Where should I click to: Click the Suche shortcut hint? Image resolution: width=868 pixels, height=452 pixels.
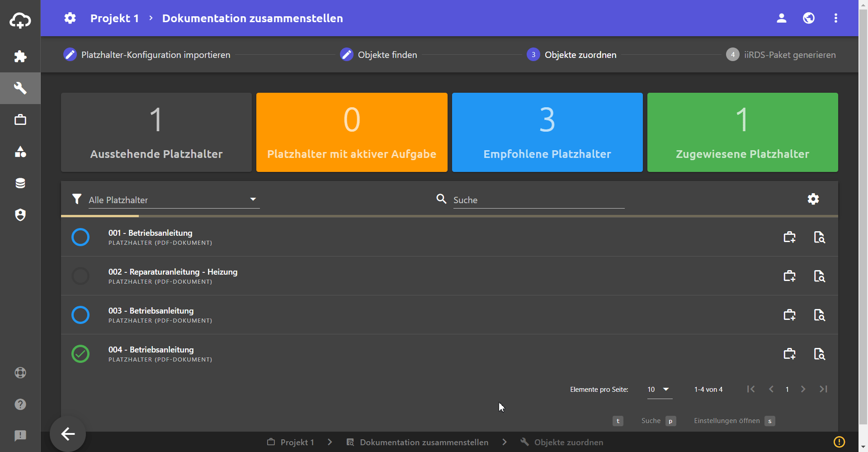[x=659, y=421]
